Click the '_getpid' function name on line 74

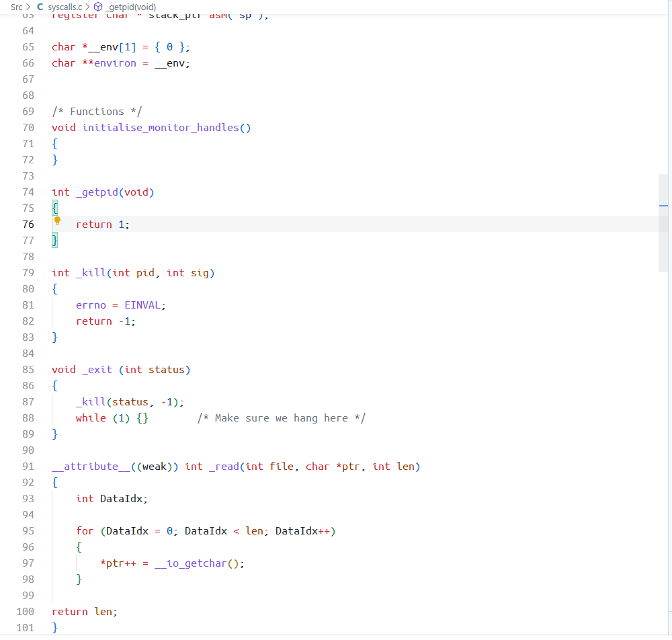click(97, 192)
